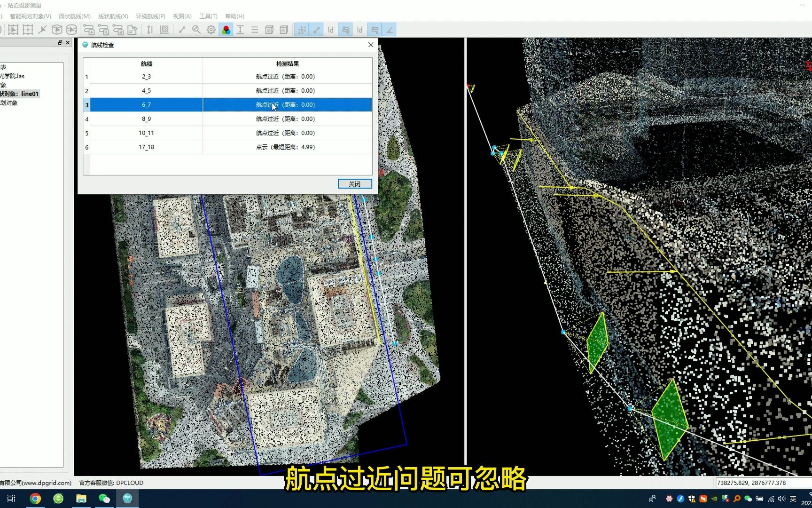The width and height of the screenshot is (812, 508).
Task: Click the diagonal arrow pin tool icon
Action: (42, 30)
